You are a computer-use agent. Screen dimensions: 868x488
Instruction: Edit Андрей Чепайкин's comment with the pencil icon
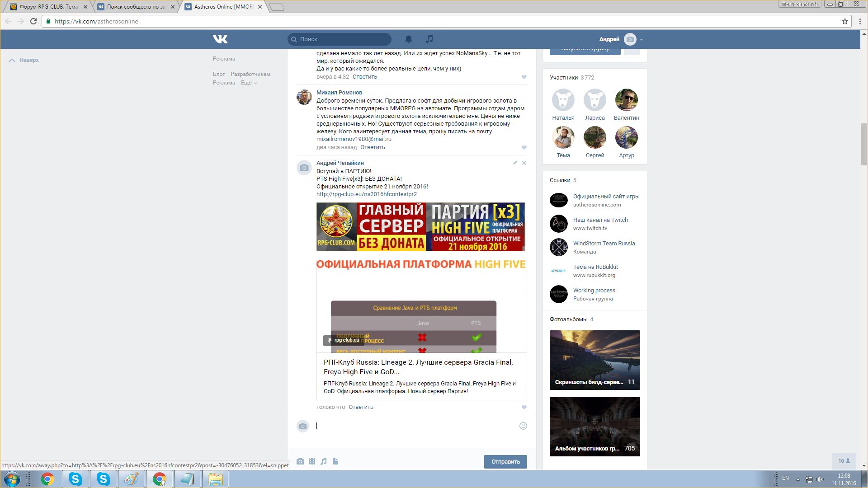(x=515, y=163)
